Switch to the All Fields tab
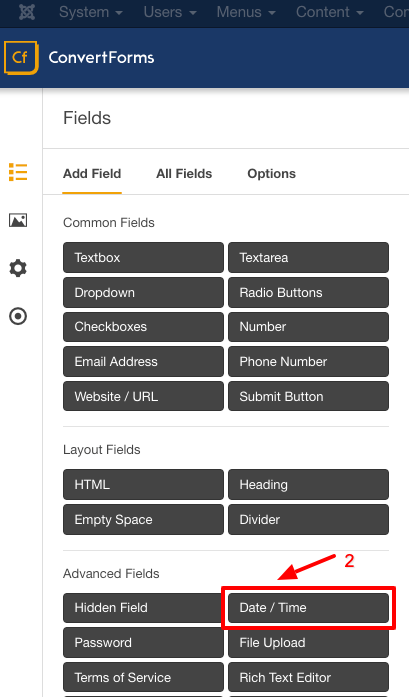 [x=184, y=174]
